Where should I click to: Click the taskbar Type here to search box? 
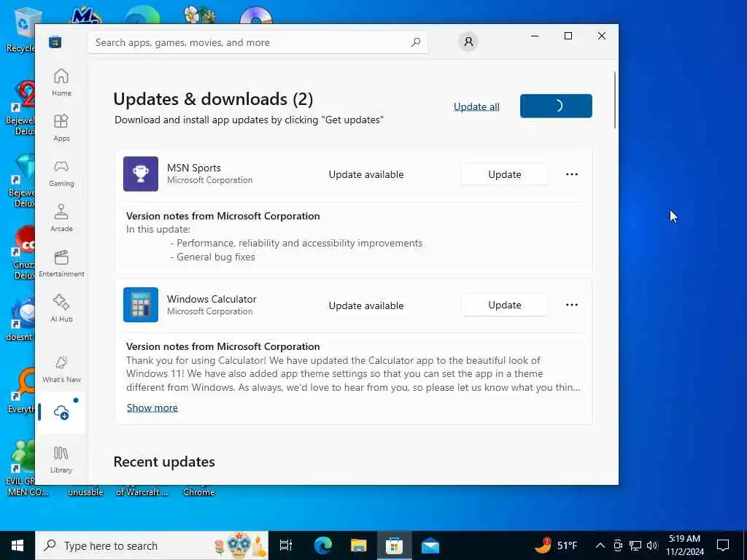(x=152, y=545)
